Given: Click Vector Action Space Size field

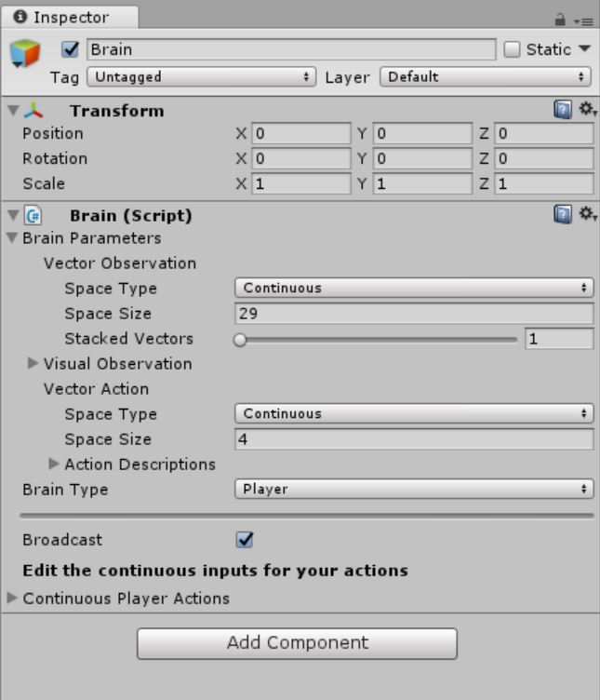Looking at the screenshot, I should click(414, 439).
